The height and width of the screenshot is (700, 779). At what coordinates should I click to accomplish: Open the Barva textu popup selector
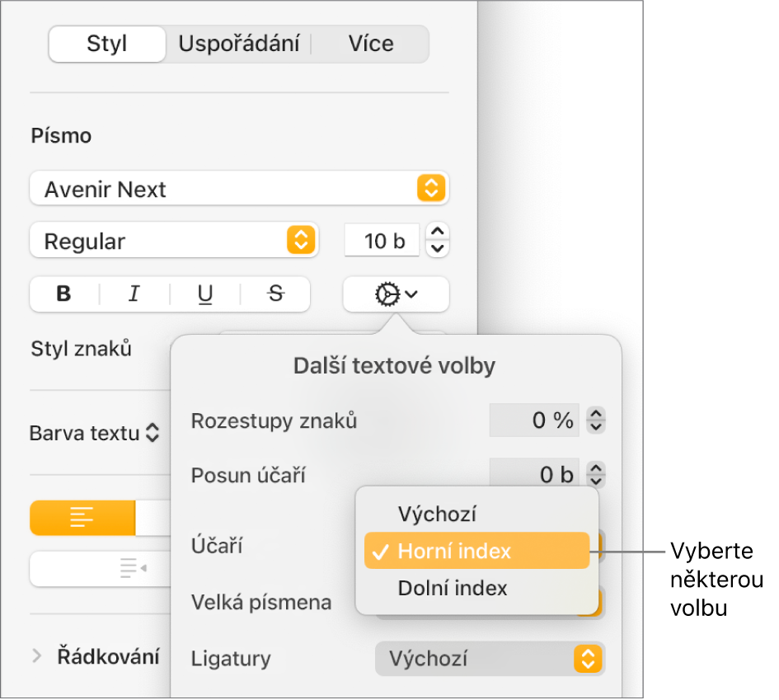[x=95, y=433]
